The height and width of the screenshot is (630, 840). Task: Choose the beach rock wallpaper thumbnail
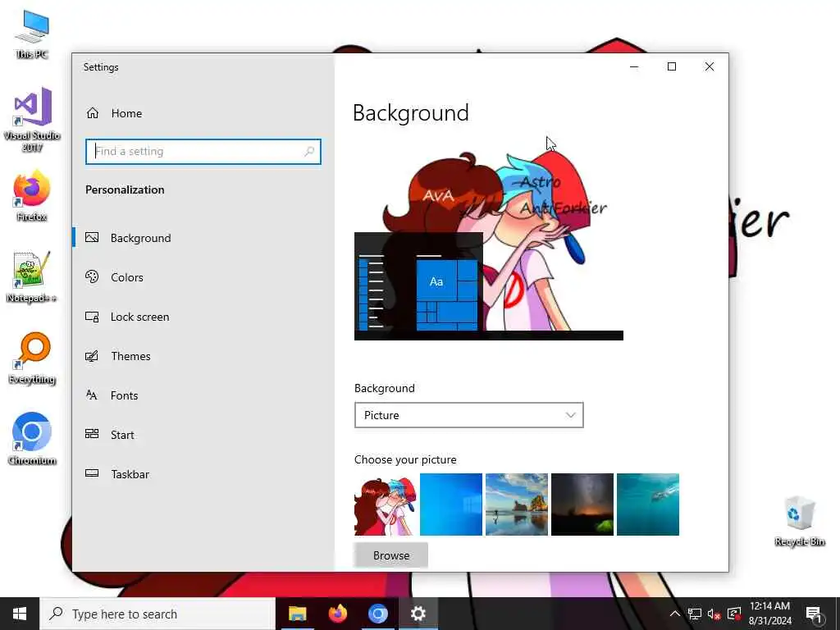pyautogui.click(x=517, y=504)
